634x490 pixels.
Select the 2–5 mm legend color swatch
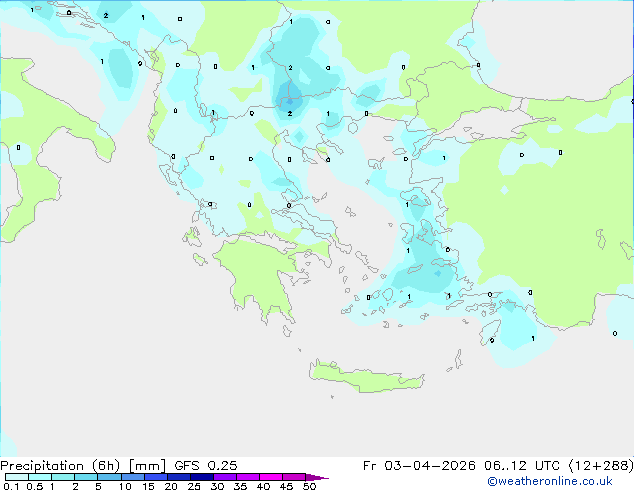(86, 477)
